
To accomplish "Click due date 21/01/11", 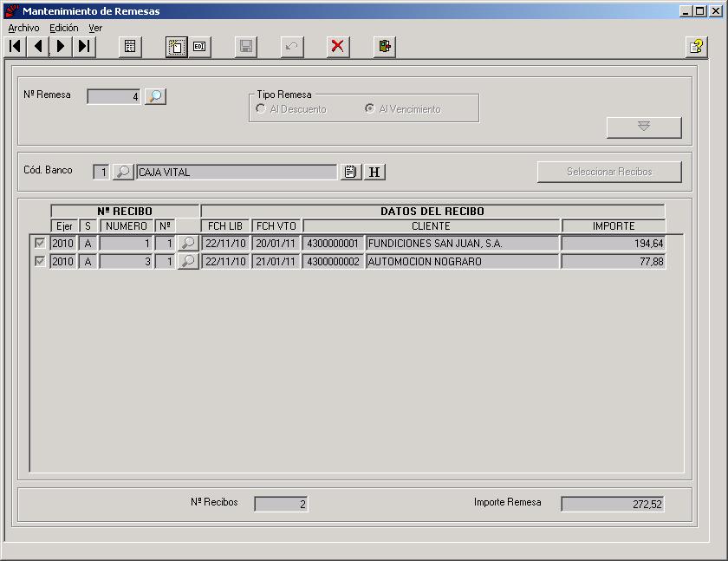I will coord(276,262).
